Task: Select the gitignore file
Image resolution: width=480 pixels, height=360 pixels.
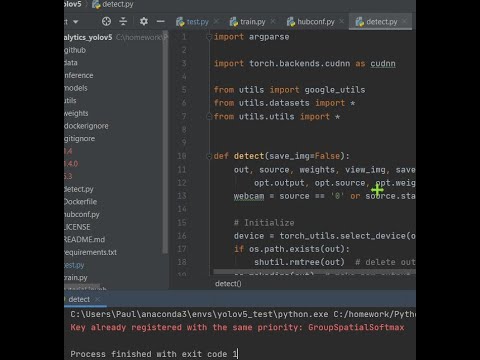Action: [x=79, y=139]
